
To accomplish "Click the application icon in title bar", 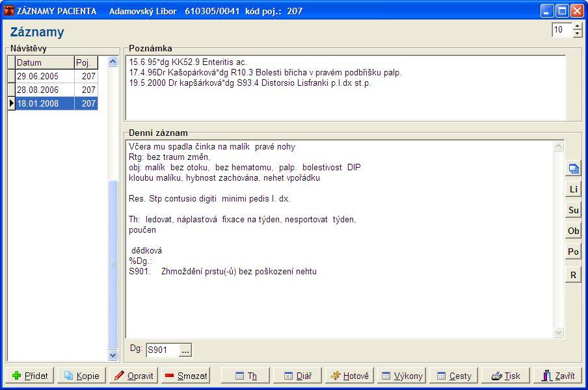I will click(x=9, y=11).
